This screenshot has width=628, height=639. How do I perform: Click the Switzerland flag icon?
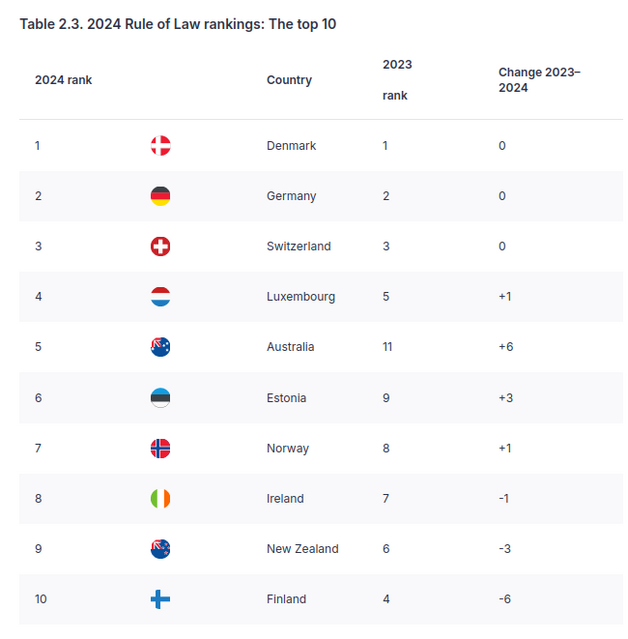(x=160, y=247)
